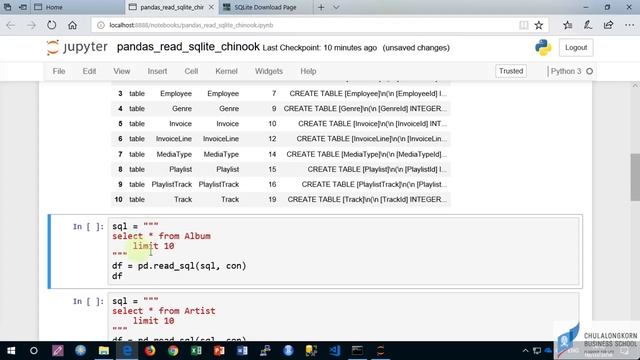640x360 pixels.
Task: Open Visual Studio Code from the taskbar
Action: click(x=335, y=350)
